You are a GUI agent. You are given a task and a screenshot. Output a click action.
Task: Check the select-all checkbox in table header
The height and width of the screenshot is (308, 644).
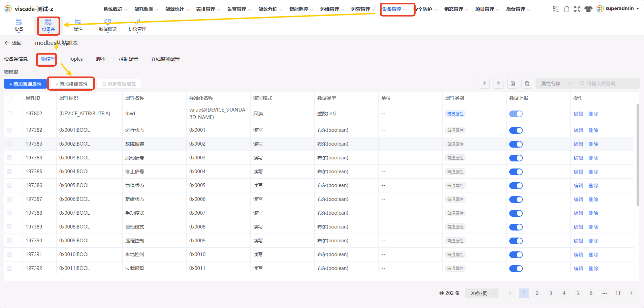point(9,98)
